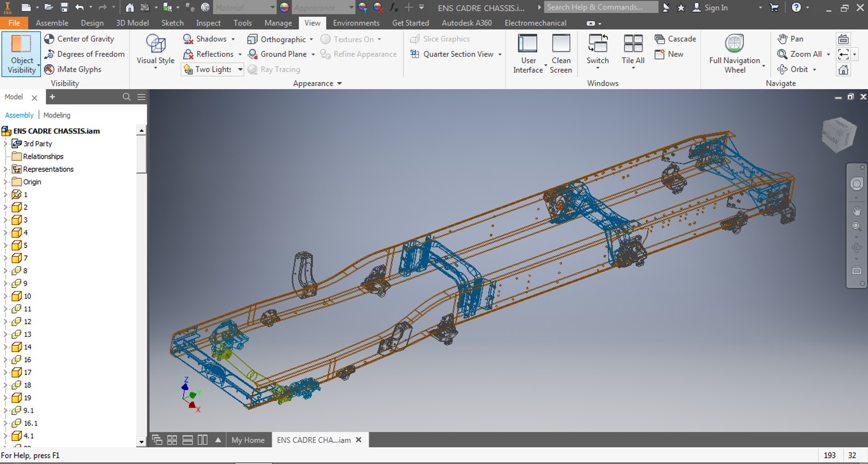Activate Clean Screen mode
Screen dimensions: 868x464
(561, 54)
